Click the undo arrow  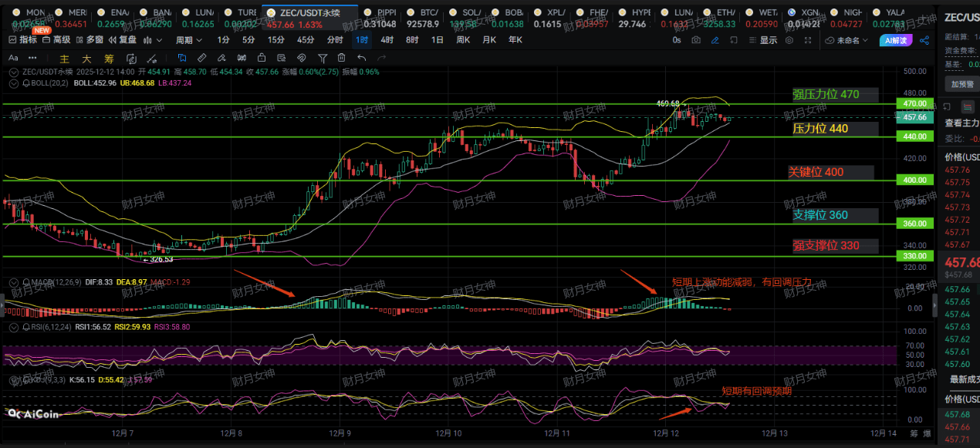tap(362, 58)
